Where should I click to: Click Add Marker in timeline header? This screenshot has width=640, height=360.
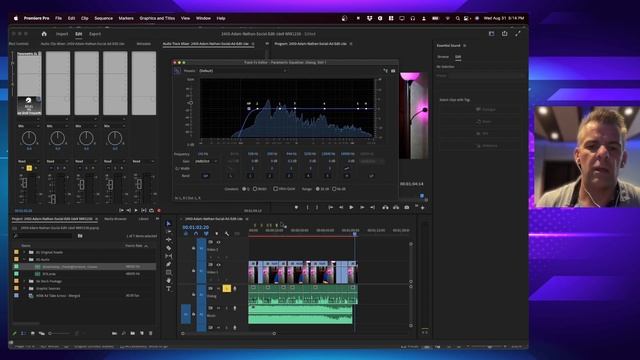point(216,233)
